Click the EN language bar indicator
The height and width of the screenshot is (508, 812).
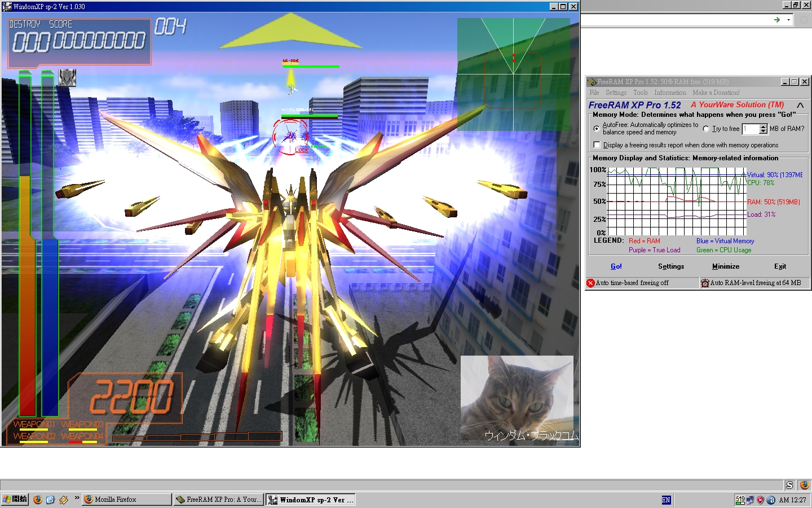pyautogui.click(x=666, y=500)
